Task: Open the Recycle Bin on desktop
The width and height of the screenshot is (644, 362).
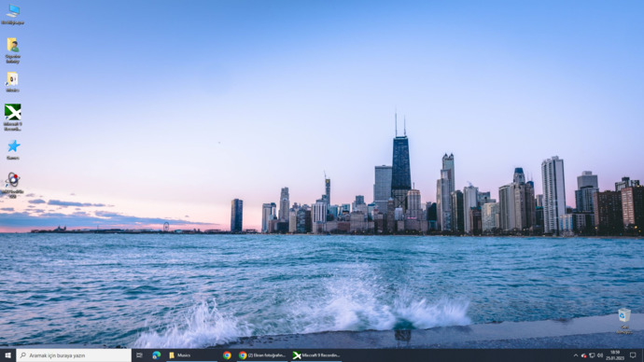Action: [623, 321]
